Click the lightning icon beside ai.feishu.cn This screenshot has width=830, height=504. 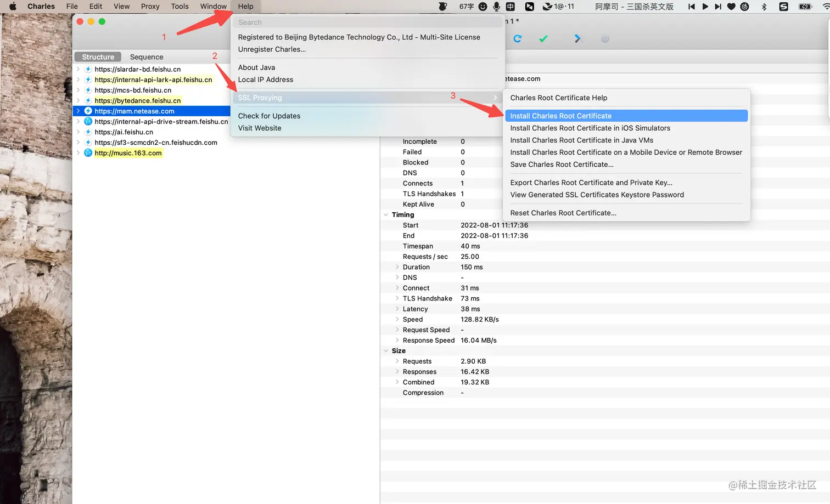(x=88, y=132)
